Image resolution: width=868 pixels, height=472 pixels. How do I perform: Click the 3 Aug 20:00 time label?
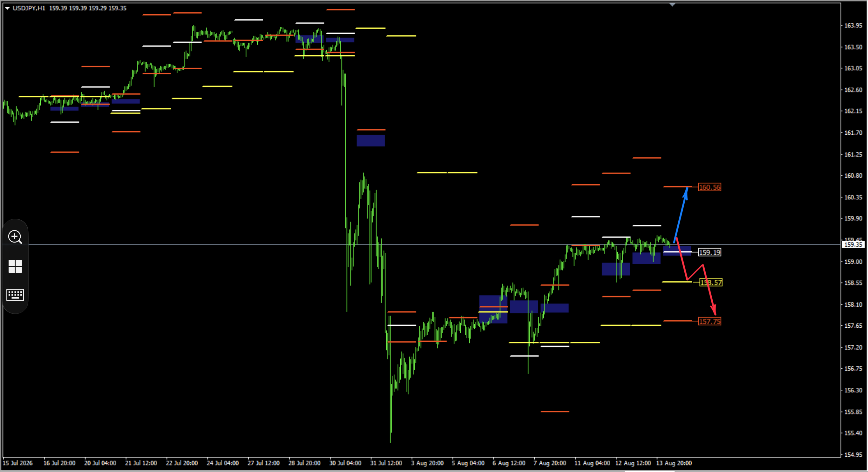click(x=427, y=463)
